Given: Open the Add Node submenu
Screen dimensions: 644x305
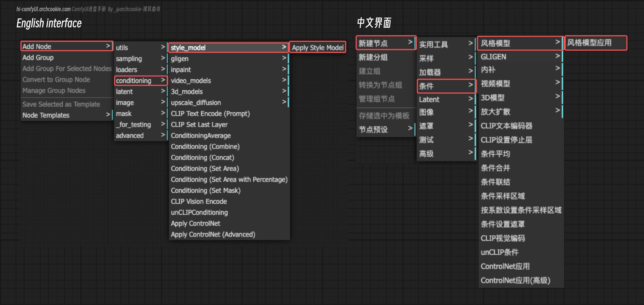Looking at the screenshot, I should point(67,46).
